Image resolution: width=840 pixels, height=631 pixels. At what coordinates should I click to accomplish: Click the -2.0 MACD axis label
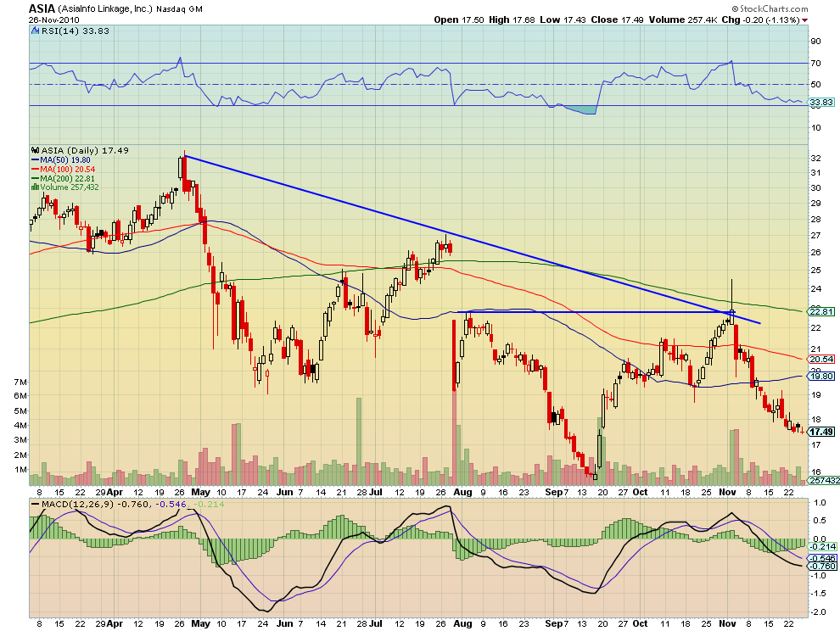(819, 612)
